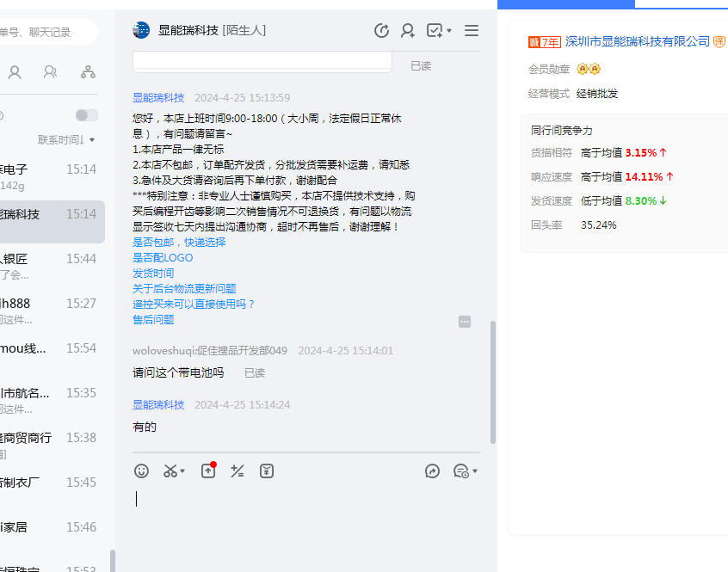
Task: Click the scissors screenshot tool icon
Action: pos(170,471)
